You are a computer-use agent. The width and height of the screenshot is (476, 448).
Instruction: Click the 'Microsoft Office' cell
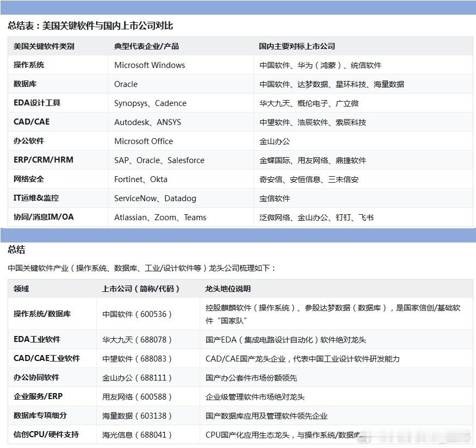144,141
